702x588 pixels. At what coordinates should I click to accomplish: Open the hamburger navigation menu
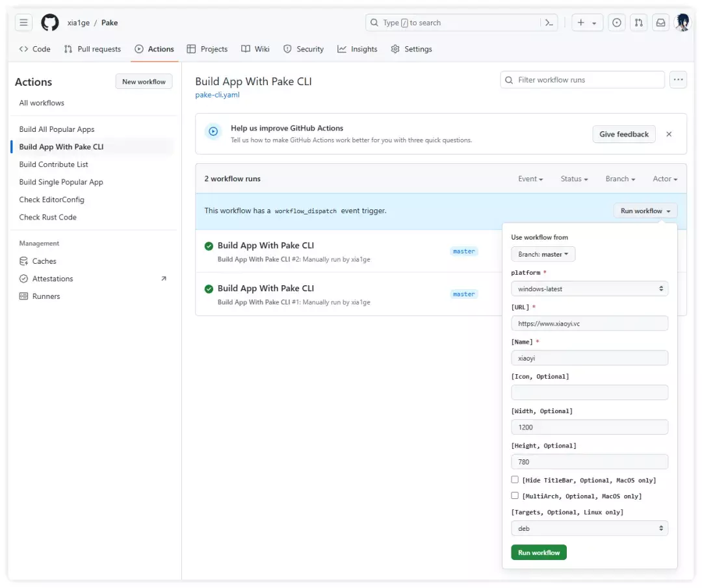(x=24, y=23)
